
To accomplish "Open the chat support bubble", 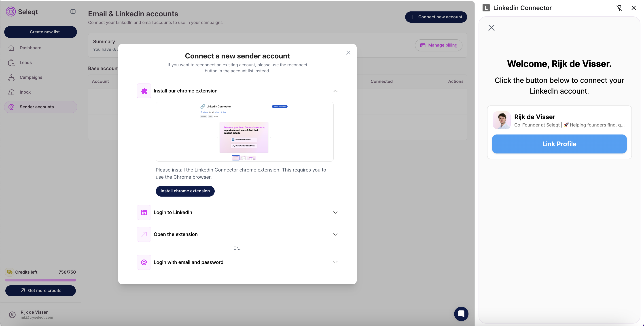I will (x=461, y=314).
